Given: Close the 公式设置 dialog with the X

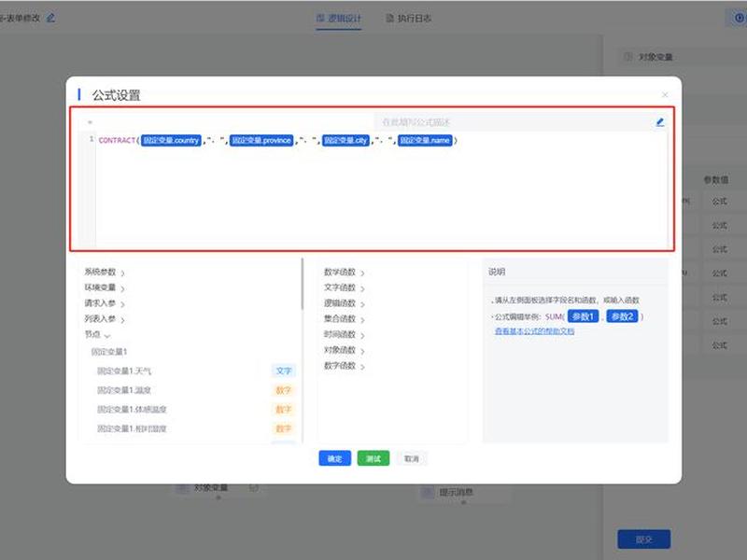Looking at the screenshot, I should point(665,95).
